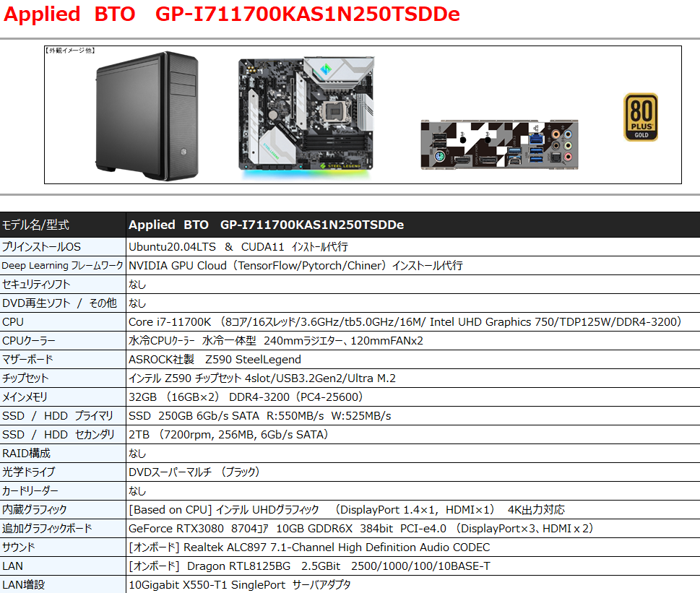Select the 32GB DDR4-3200 memory value

tap(246, 397)
